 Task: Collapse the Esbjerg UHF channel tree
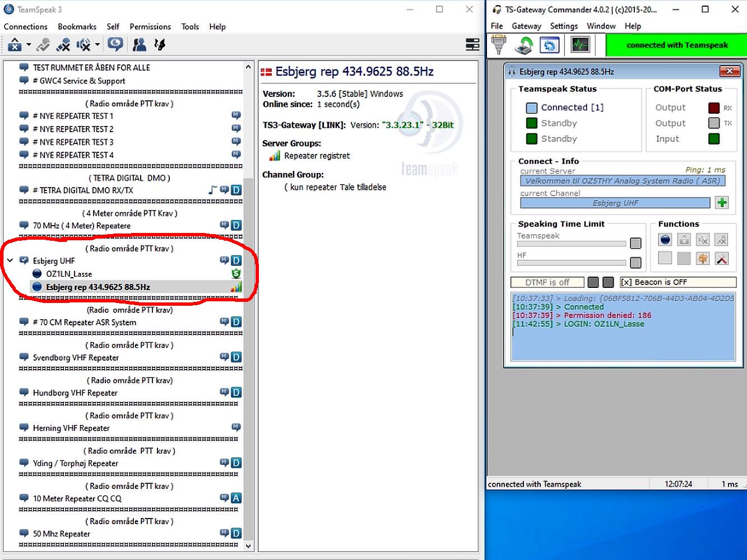(10, 260)
